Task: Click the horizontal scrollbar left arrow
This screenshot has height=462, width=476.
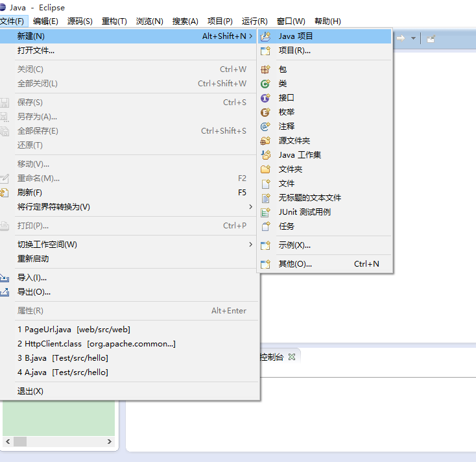Action: pyautogui.click(x=8, y=442)
